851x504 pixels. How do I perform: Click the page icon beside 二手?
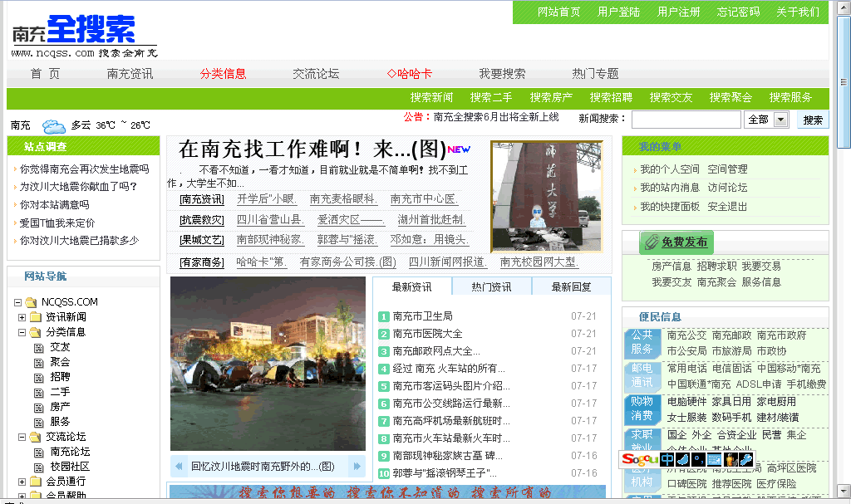[x=39, y=392]
